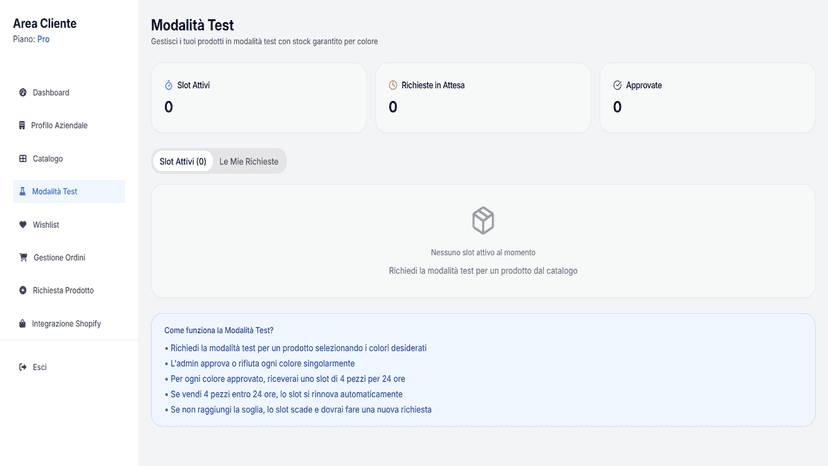828x466 pixels.
Task: Click the Integrazione Shopify bag icon
Action: click(22, 323)
